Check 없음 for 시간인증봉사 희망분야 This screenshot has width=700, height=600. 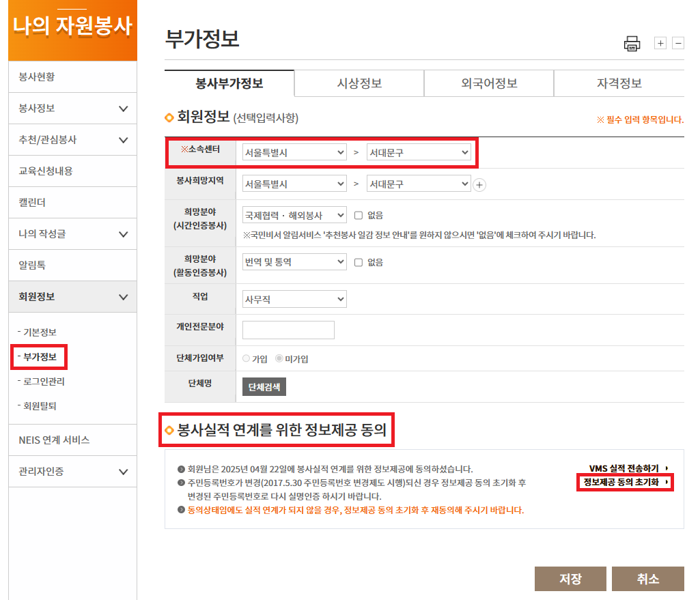359,215
